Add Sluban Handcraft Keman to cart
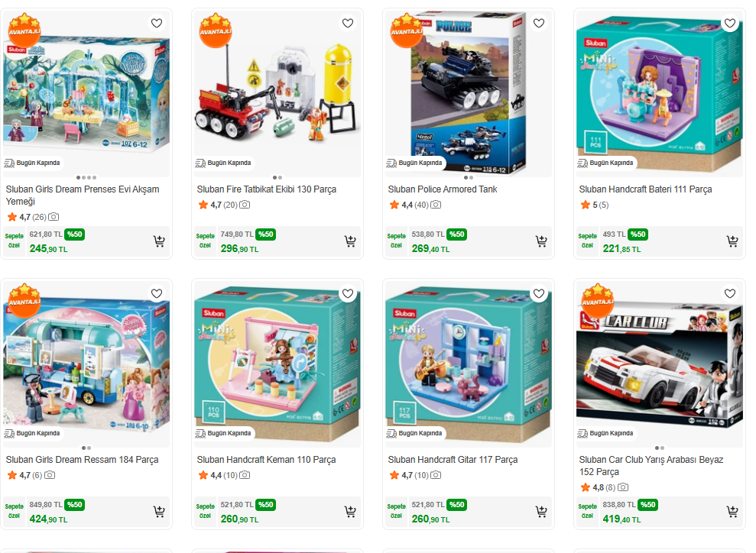Image resolution: width=756 pixels, height=553 pixels. click(350, 512)
